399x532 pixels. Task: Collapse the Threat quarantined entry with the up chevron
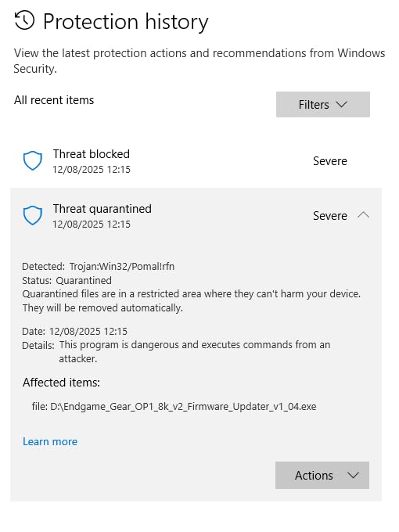coord(363,215)
